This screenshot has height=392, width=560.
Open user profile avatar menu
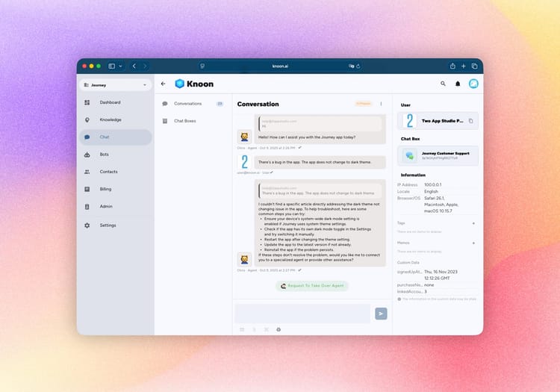coord(473,84)
